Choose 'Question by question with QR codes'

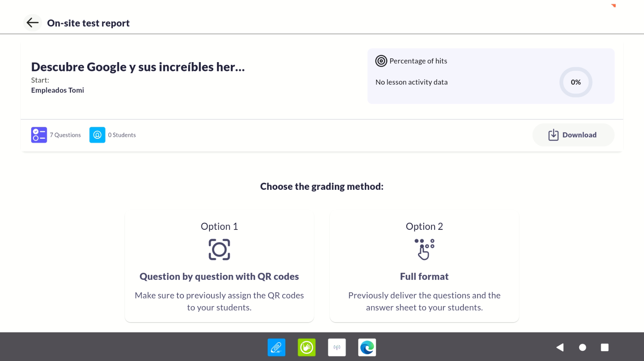[x=219, y=276]
